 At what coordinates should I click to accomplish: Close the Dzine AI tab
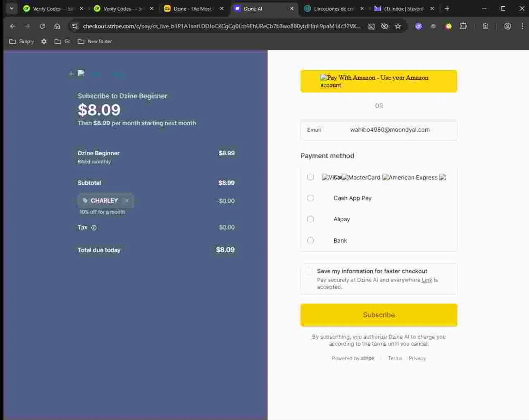[292, 8]
